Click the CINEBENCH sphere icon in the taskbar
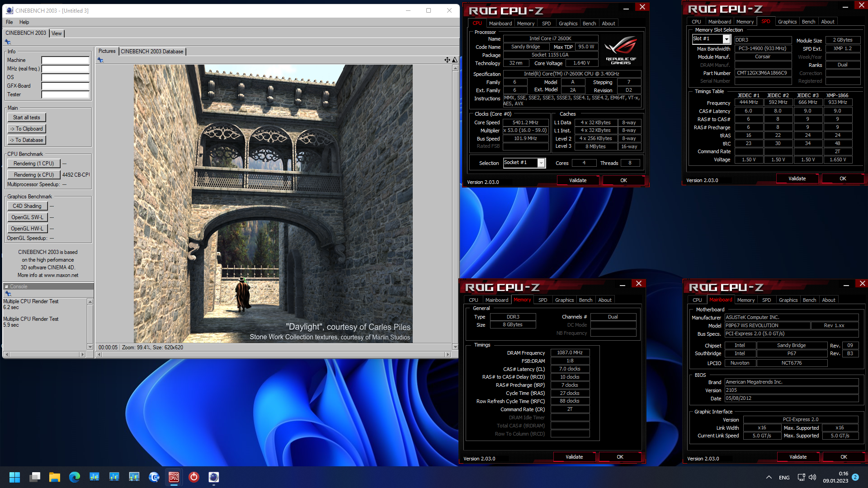Screen dimensions: 868x488 [x=214, y=477]
